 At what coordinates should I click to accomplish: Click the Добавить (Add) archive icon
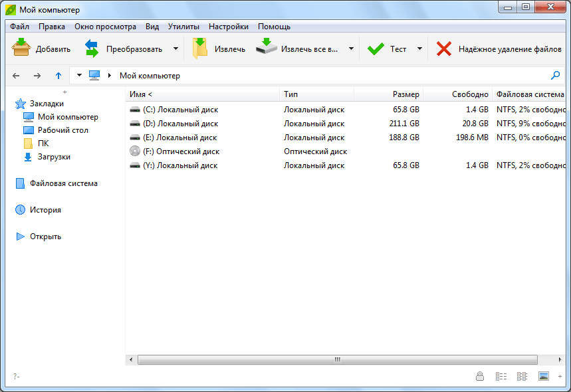pos(21,49)
